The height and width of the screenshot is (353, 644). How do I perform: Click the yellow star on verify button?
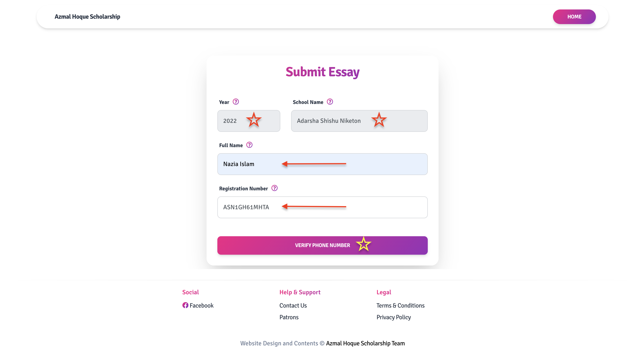[363, 244]
